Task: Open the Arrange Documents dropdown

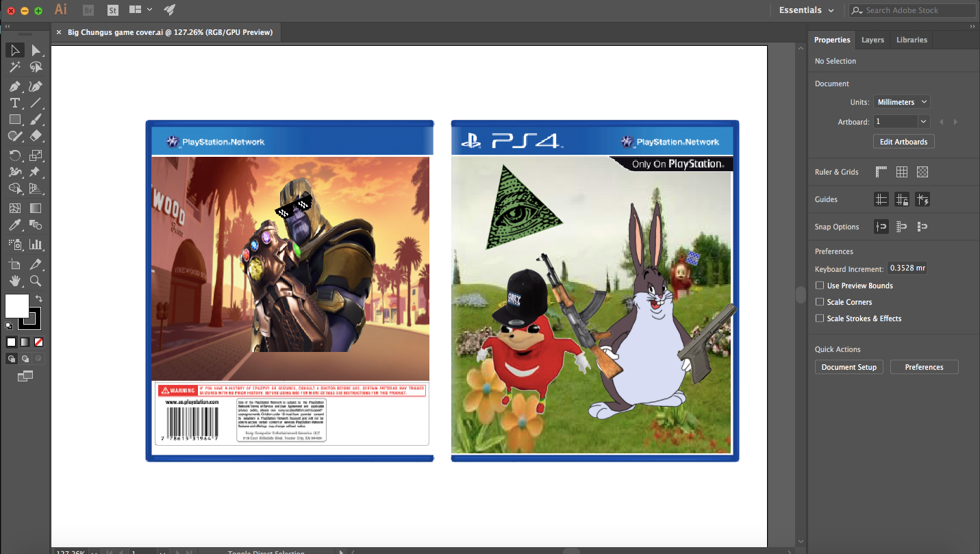Action: pyautogui.click(x=140, y=10)
